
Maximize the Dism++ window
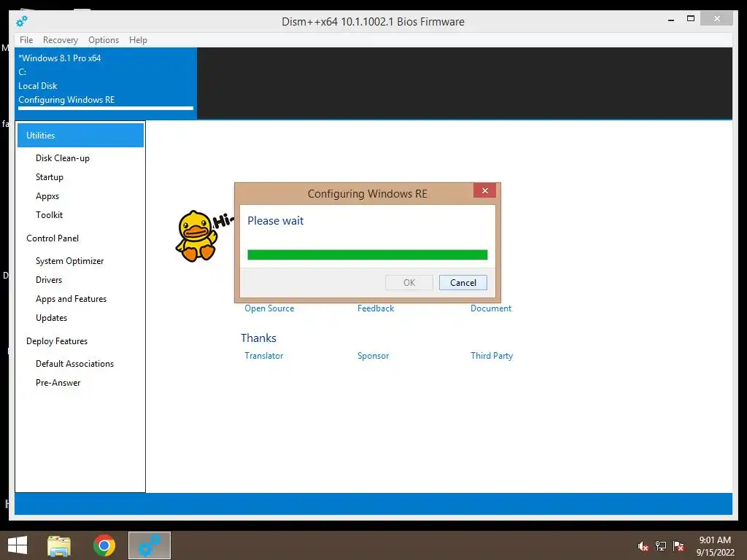691,19
